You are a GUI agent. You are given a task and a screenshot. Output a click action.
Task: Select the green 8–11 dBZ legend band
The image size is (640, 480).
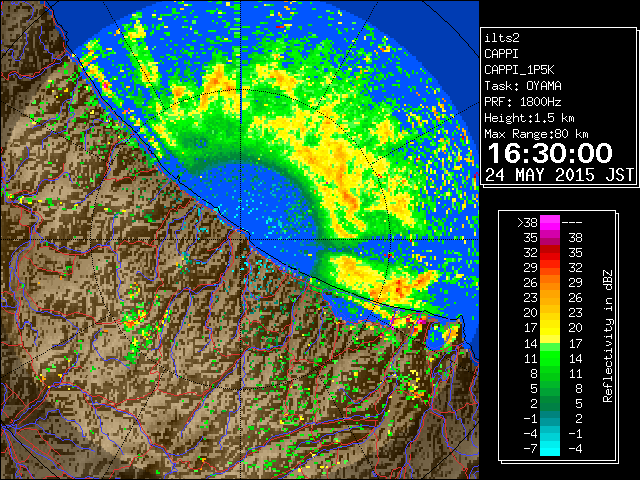[x=550, y=373]
